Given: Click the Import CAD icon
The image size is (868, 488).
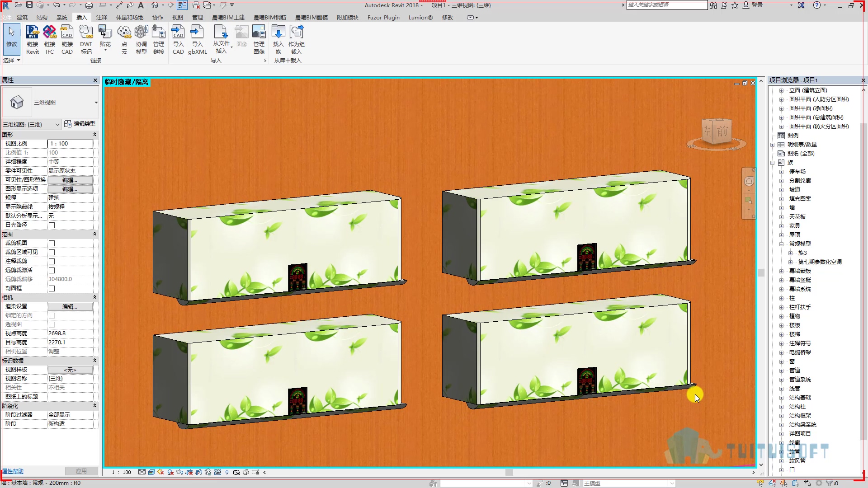Looking at the screenshot, I should (178, 40).
